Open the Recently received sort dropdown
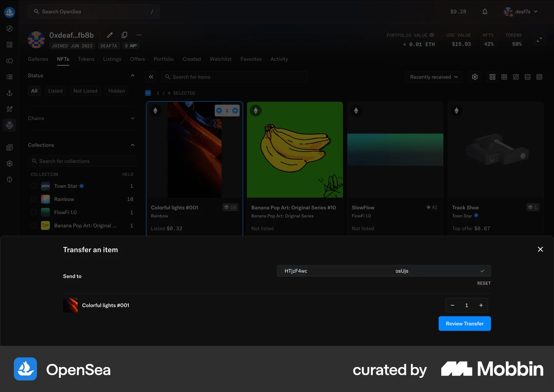 (434, 77)
